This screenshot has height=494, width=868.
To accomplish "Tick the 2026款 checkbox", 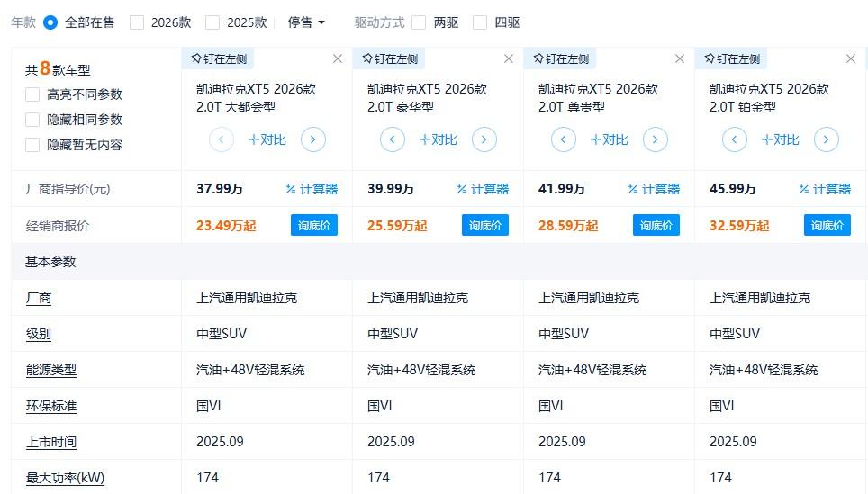I will (x=137, y=22).
